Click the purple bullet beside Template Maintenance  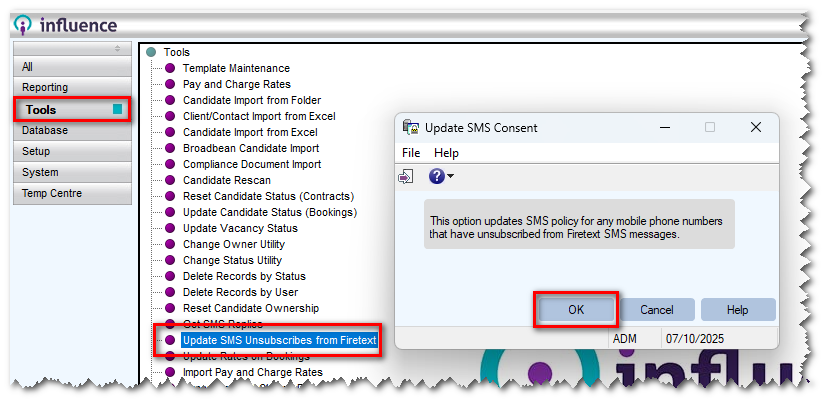pyautogui.click(x=170, y=68)
